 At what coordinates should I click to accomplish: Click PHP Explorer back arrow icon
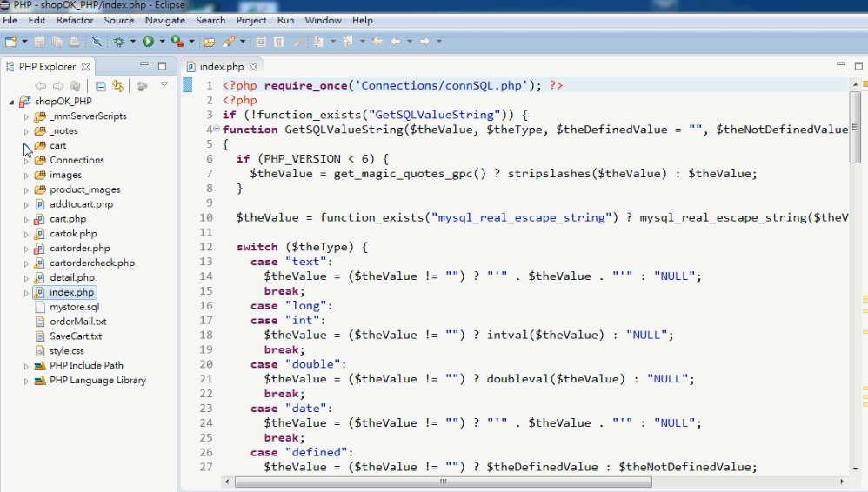(40, 86)
